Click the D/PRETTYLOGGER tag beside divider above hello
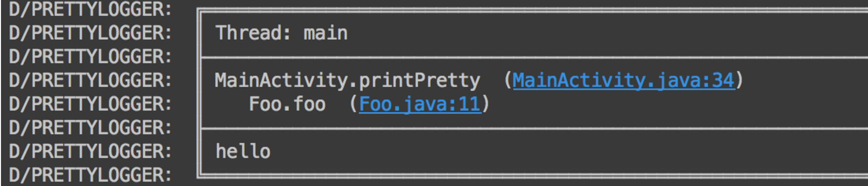This screenshot has height=186, width=868. (91, 128)
